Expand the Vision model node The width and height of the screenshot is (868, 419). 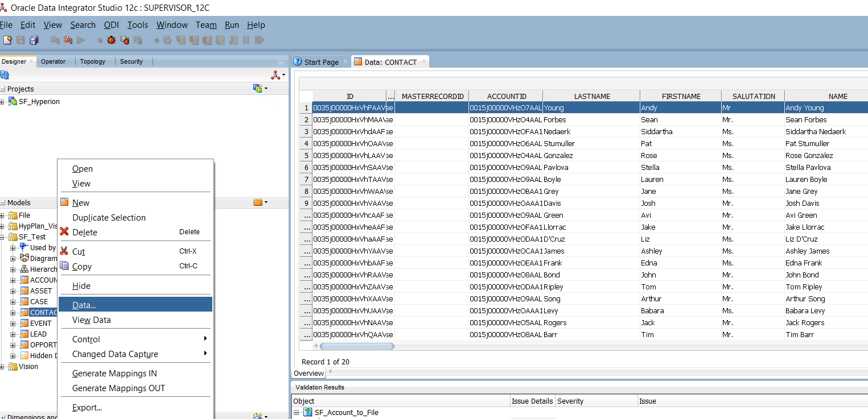3,367
